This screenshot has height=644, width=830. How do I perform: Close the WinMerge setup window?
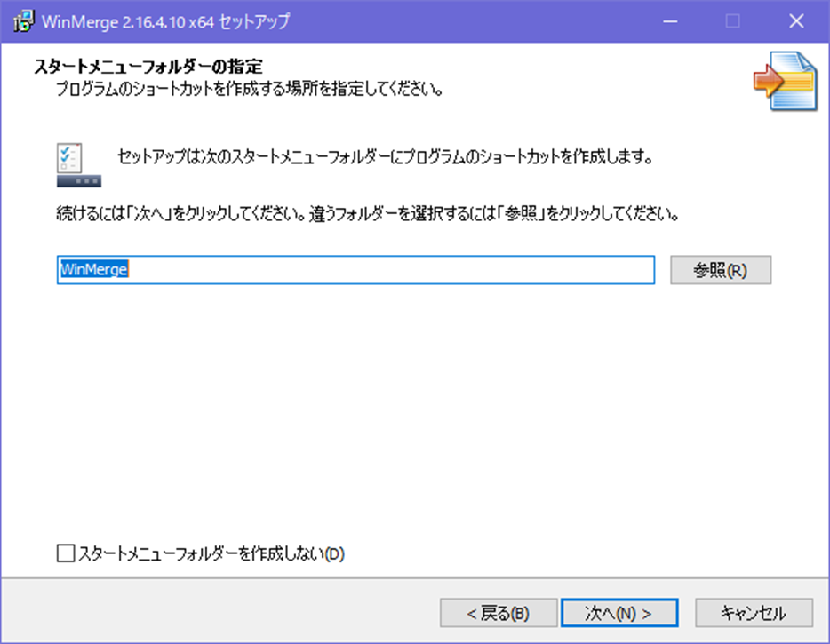[x=796, y=21]
